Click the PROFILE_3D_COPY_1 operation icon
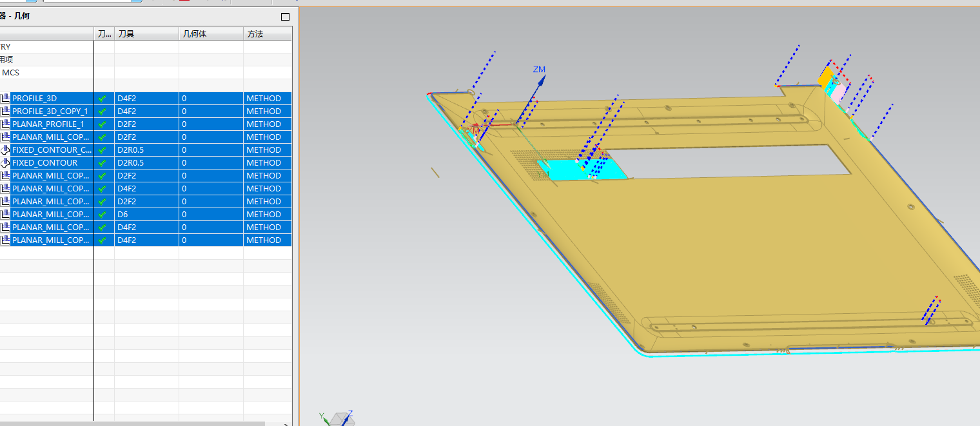The height and width of the screenshot is (426, 980). pyautogui.click(x=6, y=111)
